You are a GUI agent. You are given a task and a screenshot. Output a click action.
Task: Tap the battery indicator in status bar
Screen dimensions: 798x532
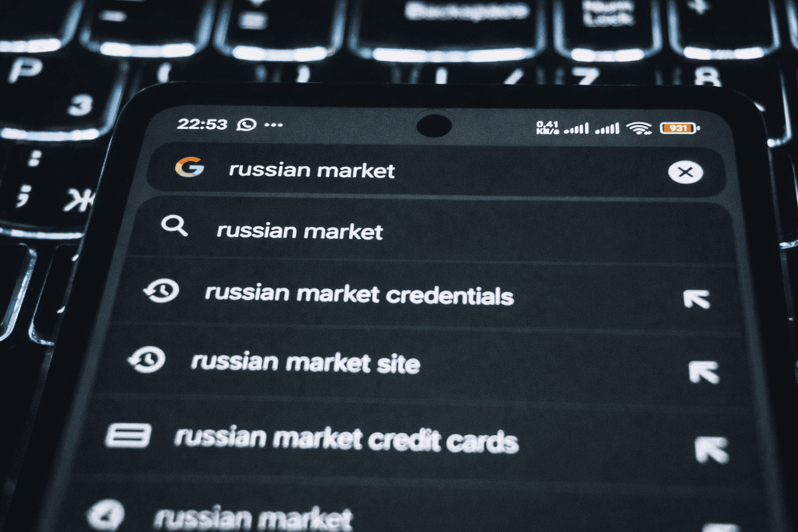[x=680, y=128]
